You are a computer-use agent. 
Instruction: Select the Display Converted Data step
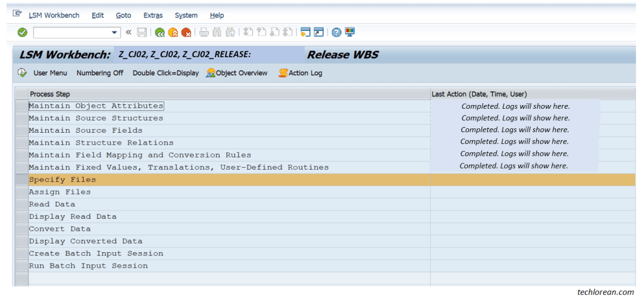(x=86, y=242)
